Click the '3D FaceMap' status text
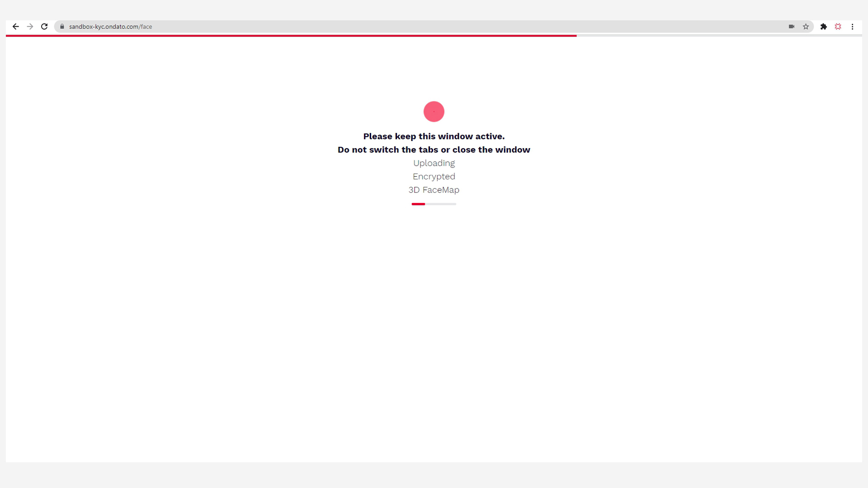 (434, 190)
